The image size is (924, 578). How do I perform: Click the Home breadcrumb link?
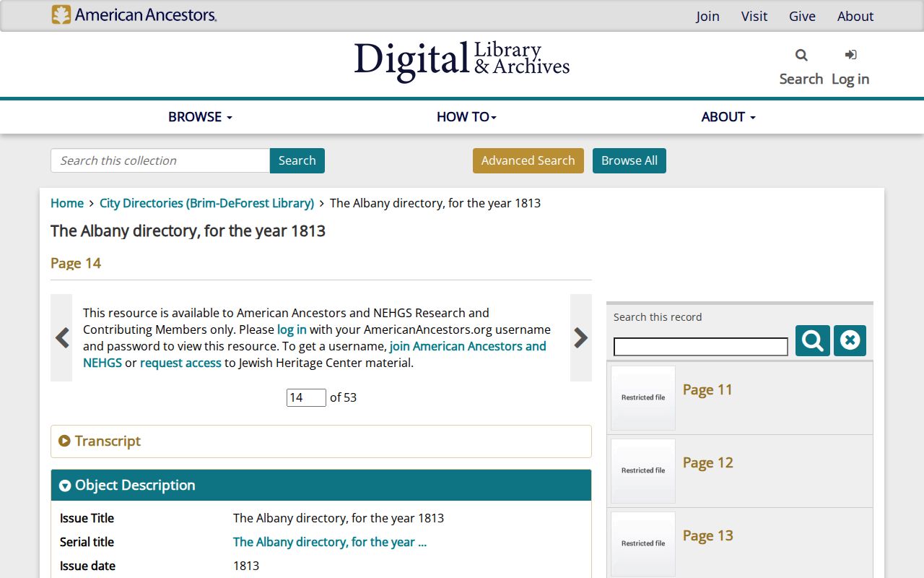click(67, 203)
